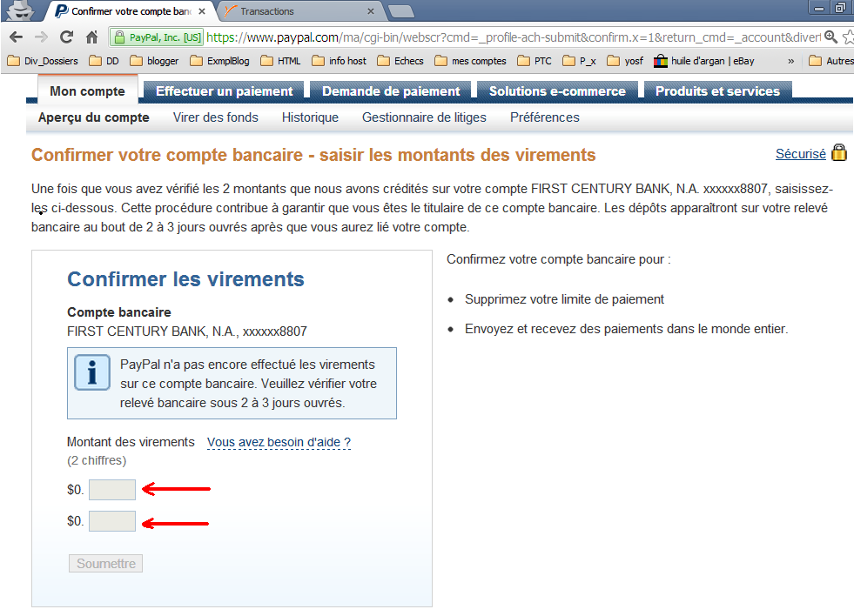
Task: Open the HTML bookmark folder
Action: click(280, 61)
